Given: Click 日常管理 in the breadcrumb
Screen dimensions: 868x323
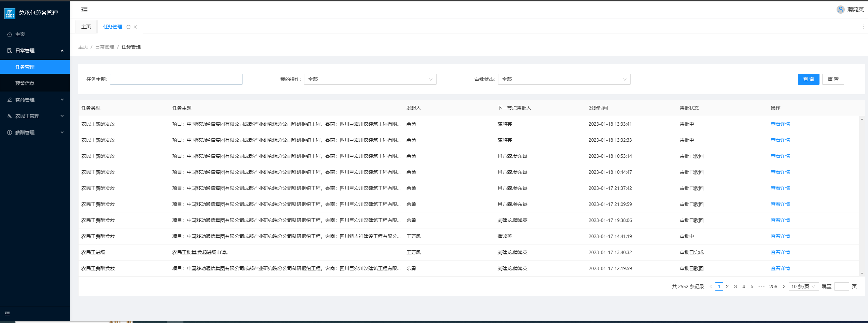Looking at the screenshot, I should pos(105,47).
